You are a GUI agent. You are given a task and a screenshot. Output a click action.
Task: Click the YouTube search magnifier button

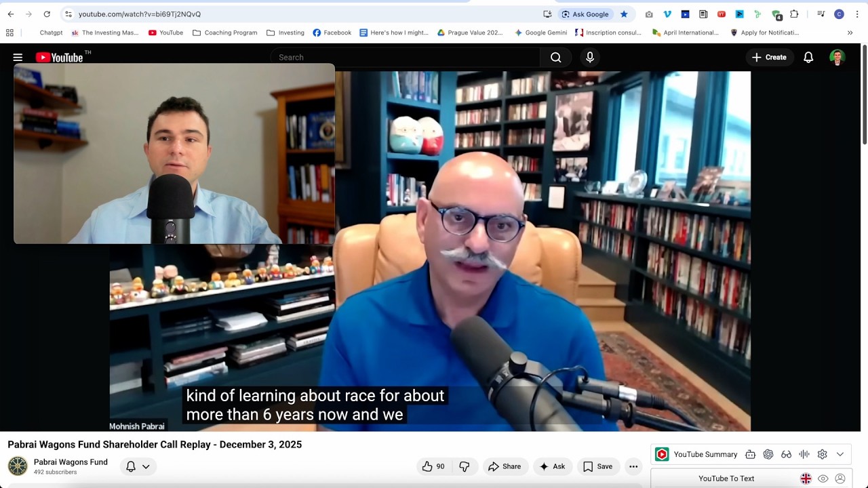[x=556, y=58]
